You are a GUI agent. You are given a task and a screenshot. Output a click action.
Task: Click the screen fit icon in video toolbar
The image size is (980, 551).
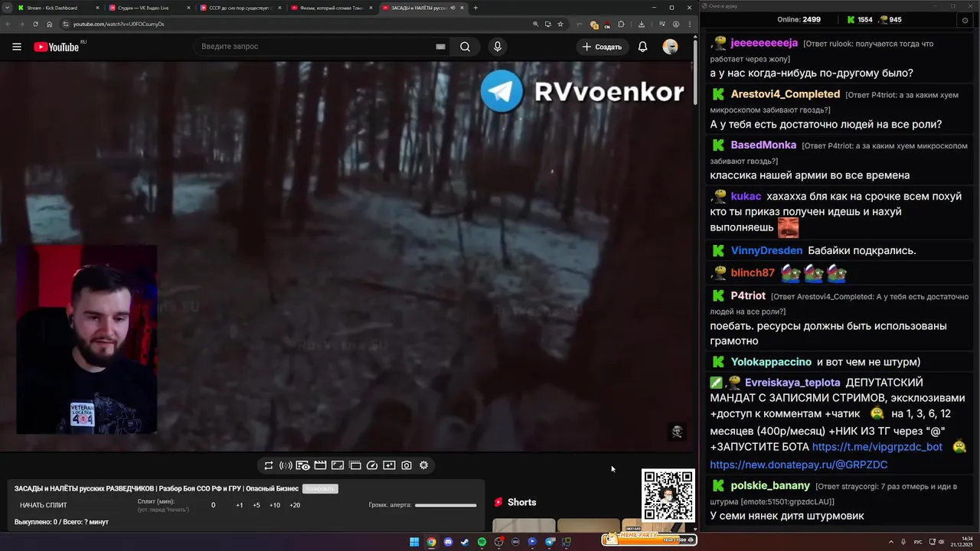tap(338, 465)
